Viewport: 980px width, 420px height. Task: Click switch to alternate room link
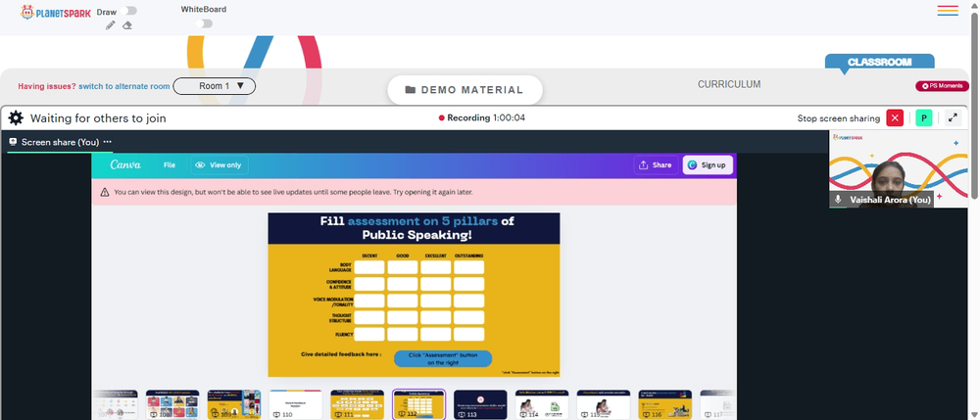(x=124, y=87)
